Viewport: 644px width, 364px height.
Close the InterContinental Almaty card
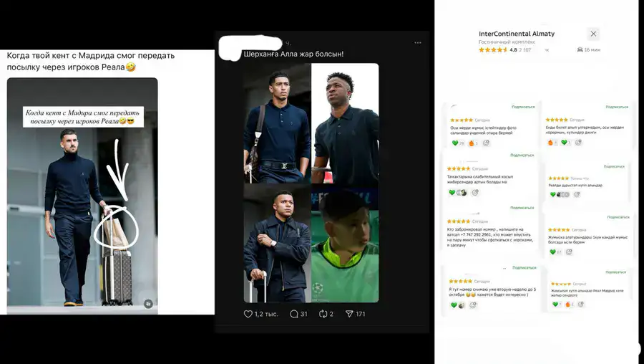tap(593, 34)
